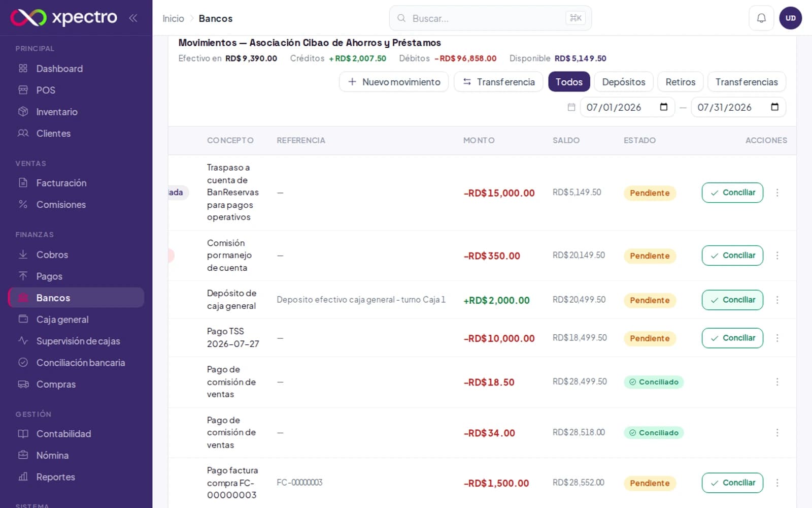
Task: Click the MONTO column header
Action: (479, 140)
